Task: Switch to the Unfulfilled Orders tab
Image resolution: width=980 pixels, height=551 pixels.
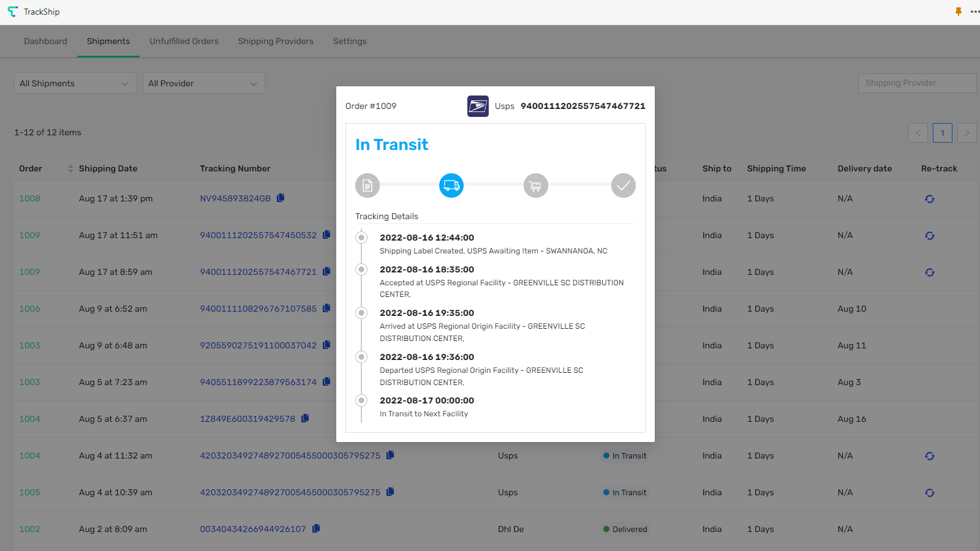Action: click(184, 41)
